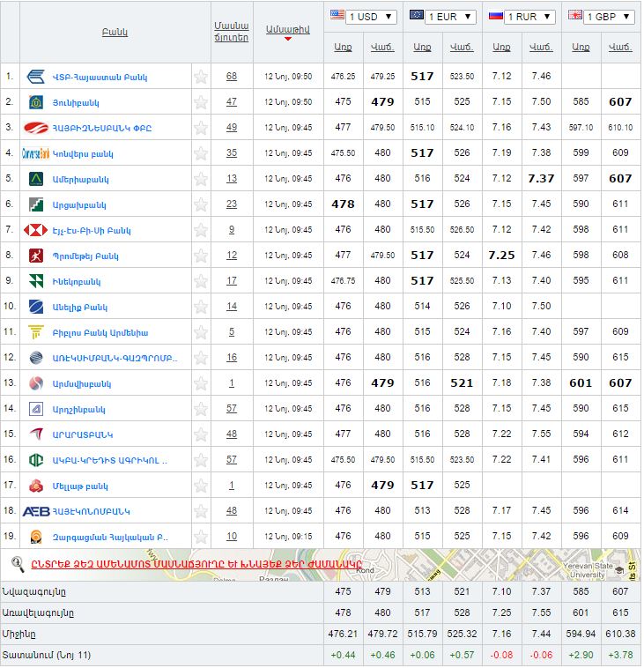Toggle favorite star for ՎՏԲ-Հայաստան Բանկ
The image size is (644, 668).
tap(201, 77)
